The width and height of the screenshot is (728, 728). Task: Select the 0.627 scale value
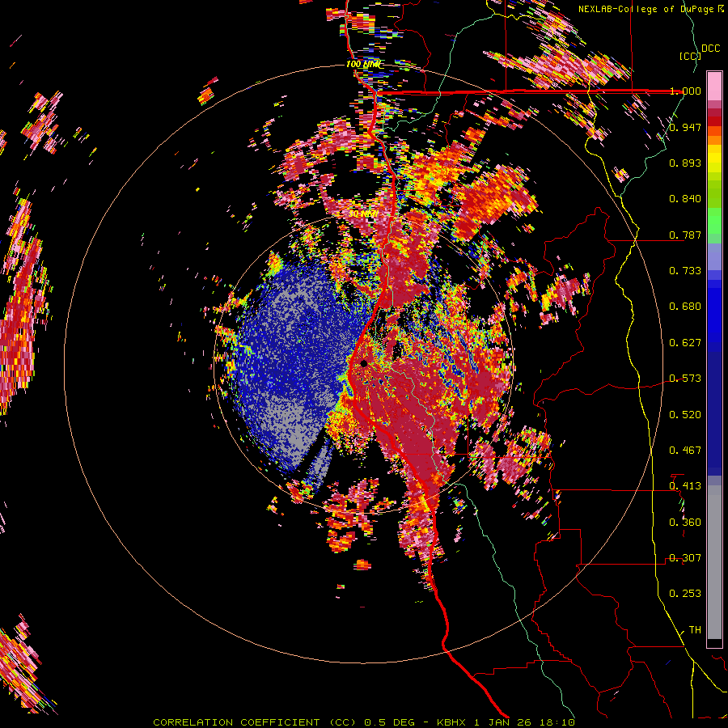coord(685,343)
